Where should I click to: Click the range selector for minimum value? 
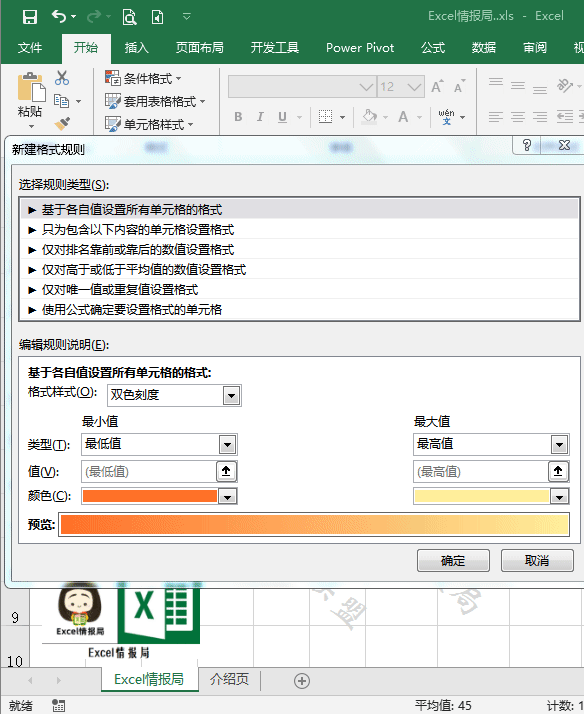pyautogui.click(x=226, y=471)
